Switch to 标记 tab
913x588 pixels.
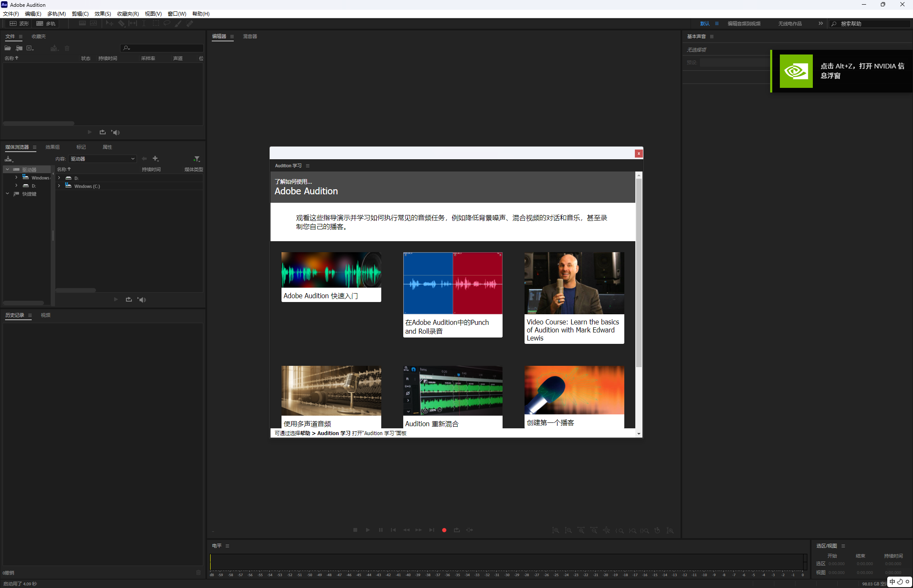click(81, 147)
